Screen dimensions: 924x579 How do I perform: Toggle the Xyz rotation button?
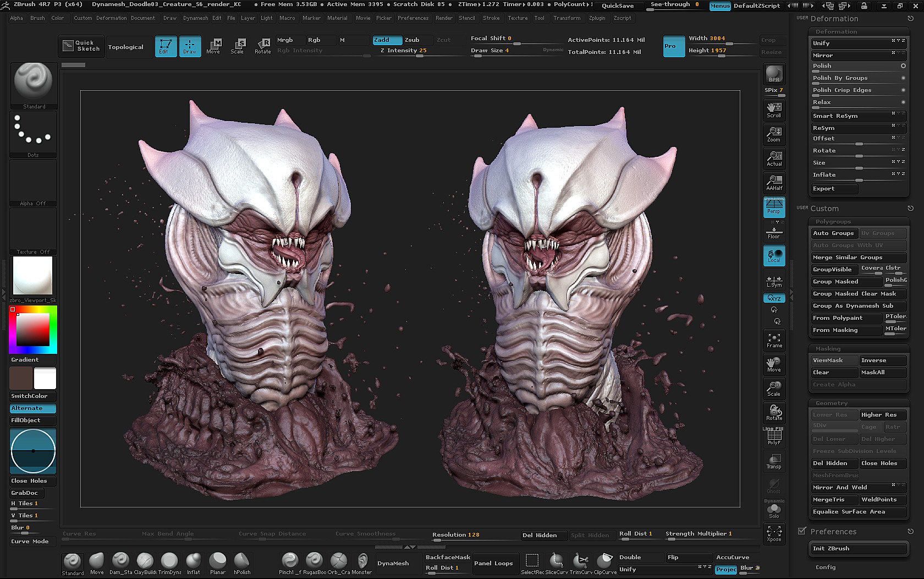(774, 298)
